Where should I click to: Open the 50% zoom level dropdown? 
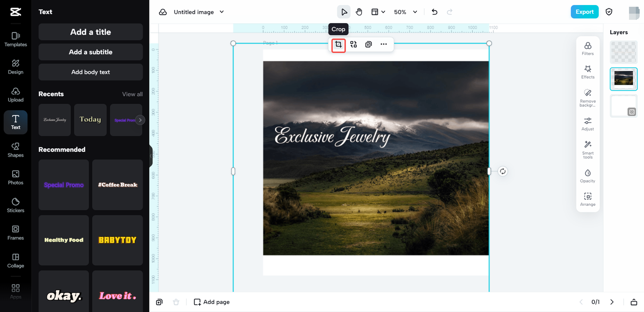click(x=406, y=12)
